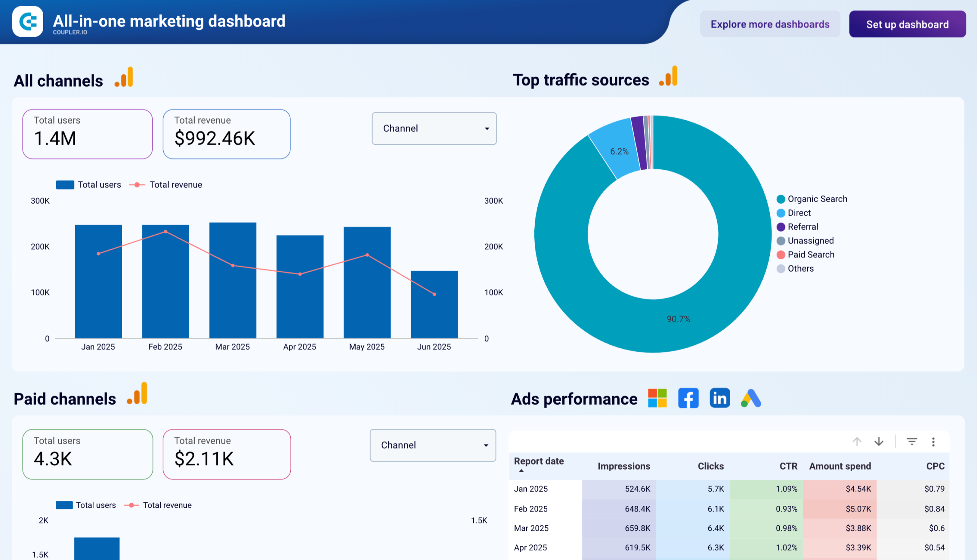Open Google Ads via its icon beside LinkedIn
This screenshot has height=560, width=977.
tap(750, 398)
